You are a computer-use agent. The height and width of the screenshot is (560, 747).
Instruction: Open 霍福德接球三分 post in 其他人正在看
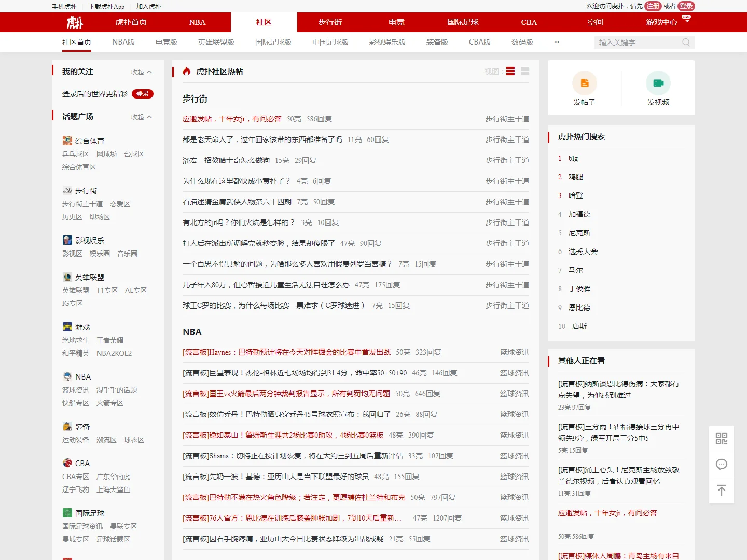tap(618, 432)
